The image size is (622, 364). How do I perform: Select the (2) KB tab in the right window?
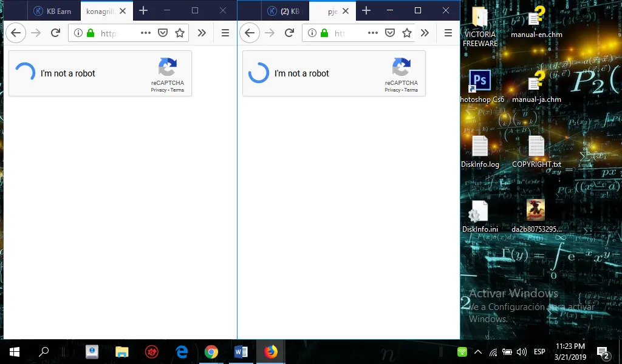tap(285, 11)
